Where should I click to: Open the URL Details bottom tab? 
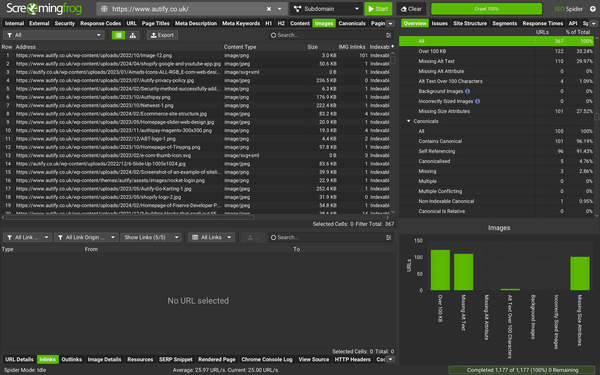(19, 360)
